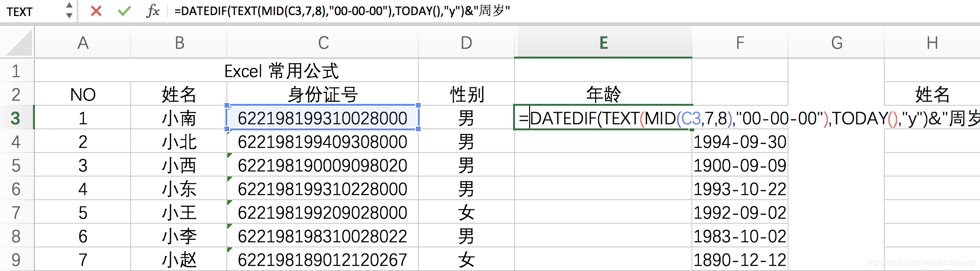Screen dimensions: 980x271
Task: Select row 2 header
Action: [17, 94]
